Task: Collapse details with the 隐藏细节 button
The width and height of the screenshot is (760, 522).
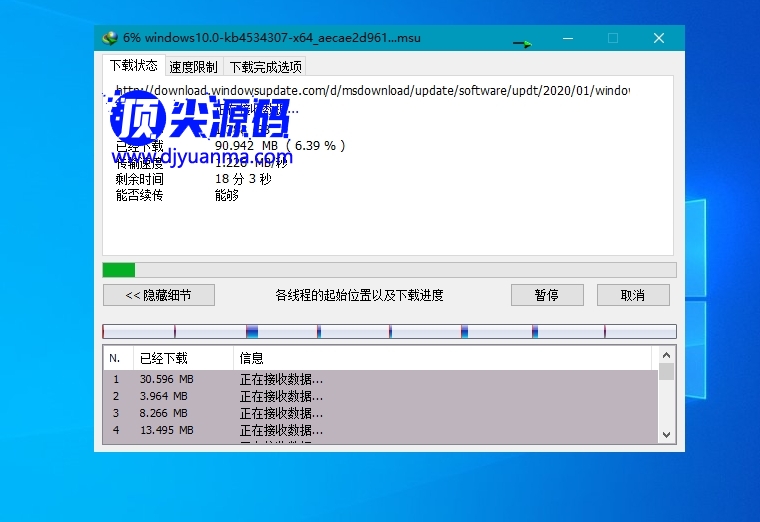Action: click(159, 295)
